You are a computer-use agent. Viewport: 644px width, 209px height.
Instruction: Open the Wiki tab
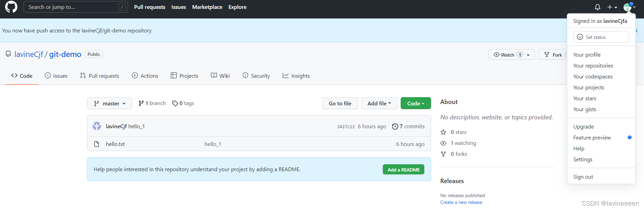(x=220, y=76)
